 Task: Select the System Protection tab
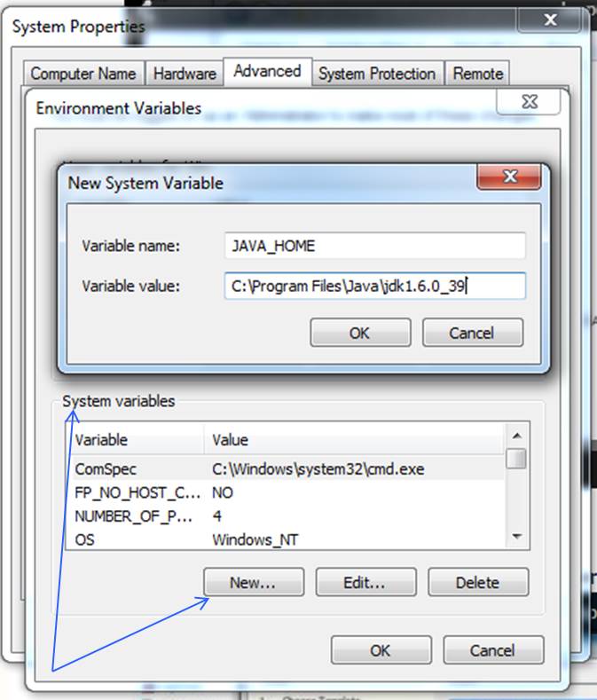tap(377, 74)
